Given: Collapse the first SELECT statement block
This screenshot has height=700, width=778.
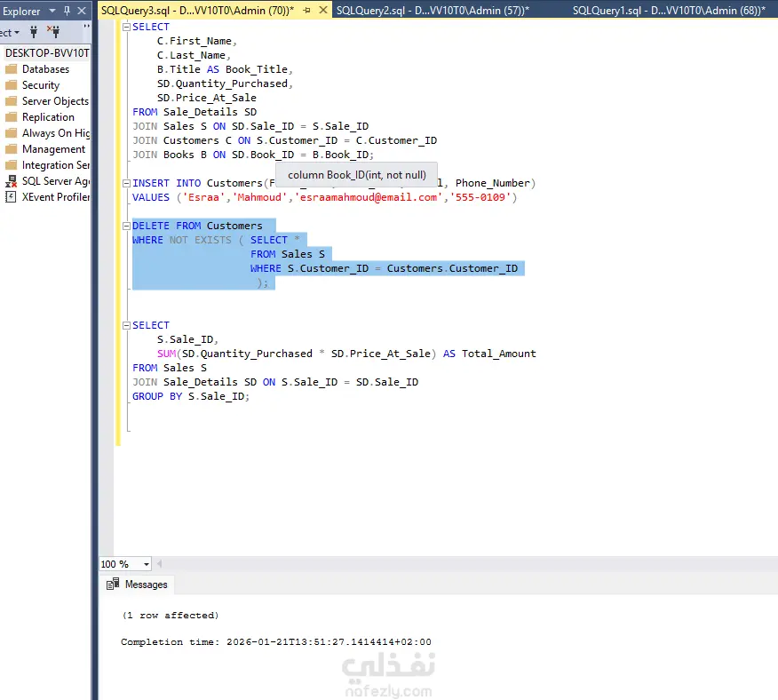Looking at the screenshot, I should pyautogui.click(x=126, y=27).
